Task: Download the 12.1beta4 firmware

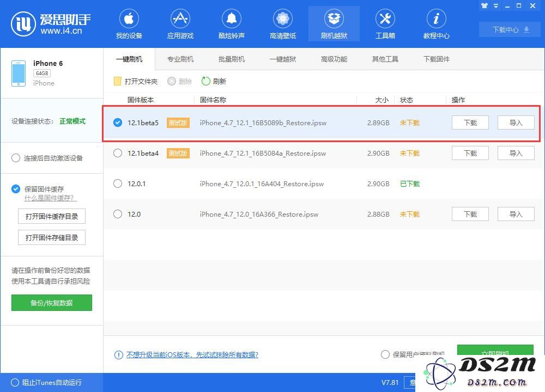Action: tap(470, 153)
